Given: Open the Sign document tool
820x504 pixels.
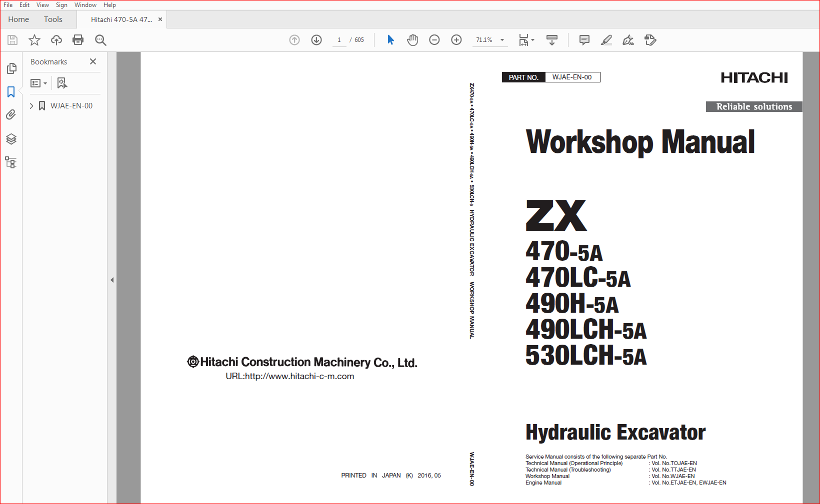Looking at the screenshot, I should click(x=628, y=40).
